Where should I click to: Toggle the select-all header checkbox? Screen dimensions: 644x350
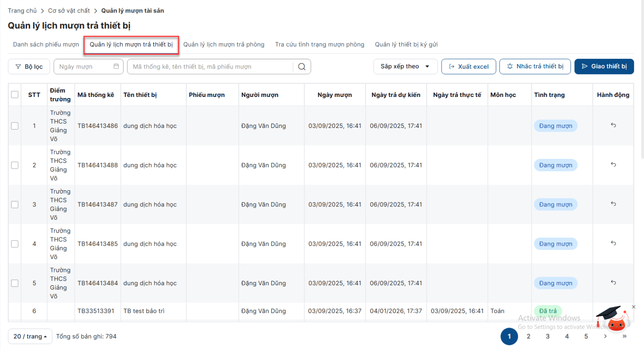(15, 95)
